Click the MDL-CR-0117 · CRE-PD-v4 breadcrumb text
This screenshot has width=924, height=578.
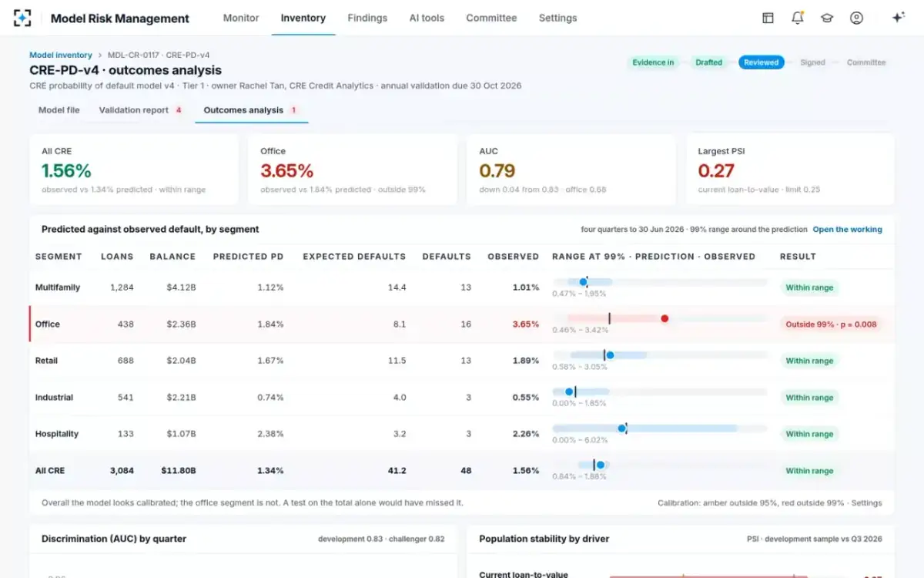[x=159, y=55]
